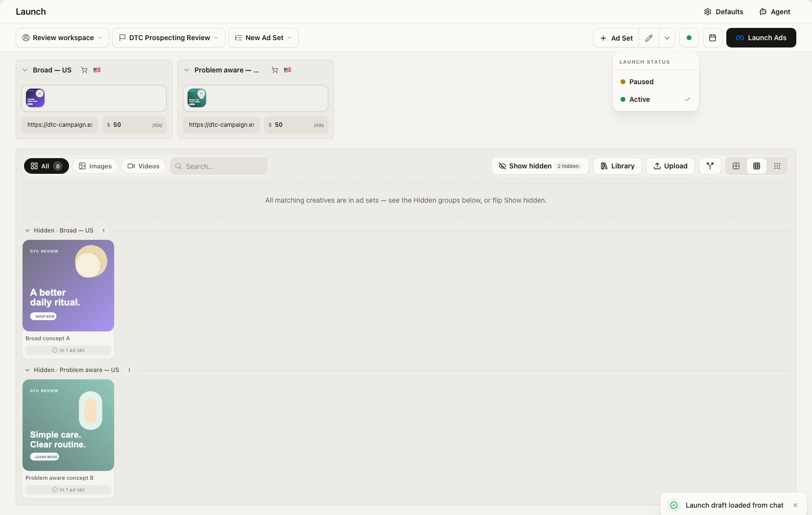Click the creatives Search field
This screenshot has height=515, width=812.
tap(219, 166)
